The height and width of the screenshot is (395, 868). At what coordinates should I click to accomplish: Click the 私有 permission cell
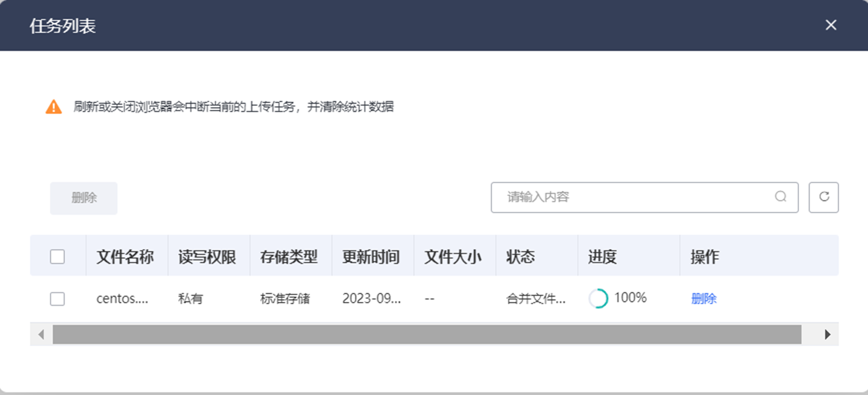pos(191,299)
